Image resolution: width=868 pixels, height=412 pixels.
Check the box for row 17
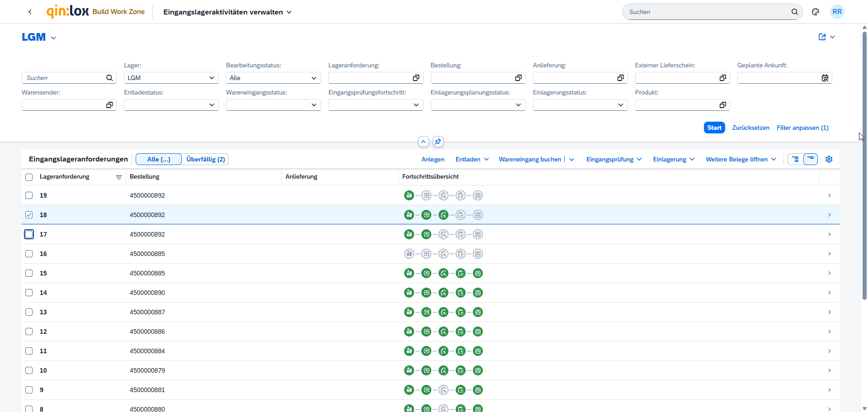(29, 234)
